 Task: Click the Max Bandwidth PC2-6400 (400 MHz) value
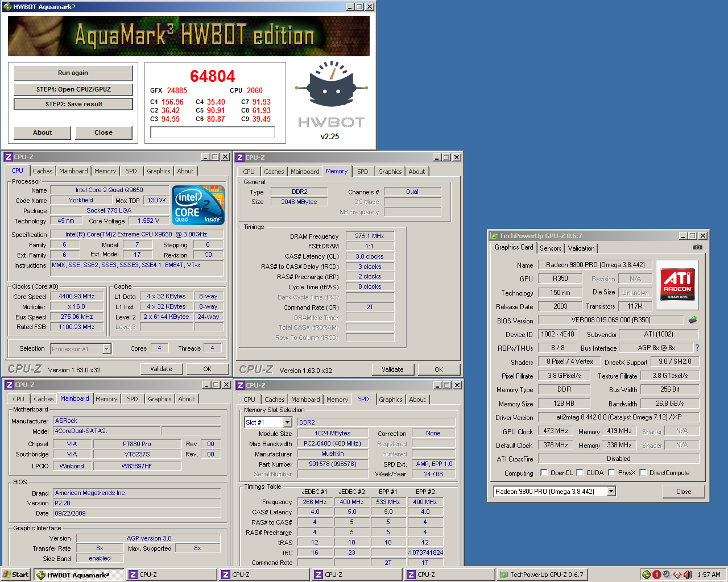coord(333,443)
